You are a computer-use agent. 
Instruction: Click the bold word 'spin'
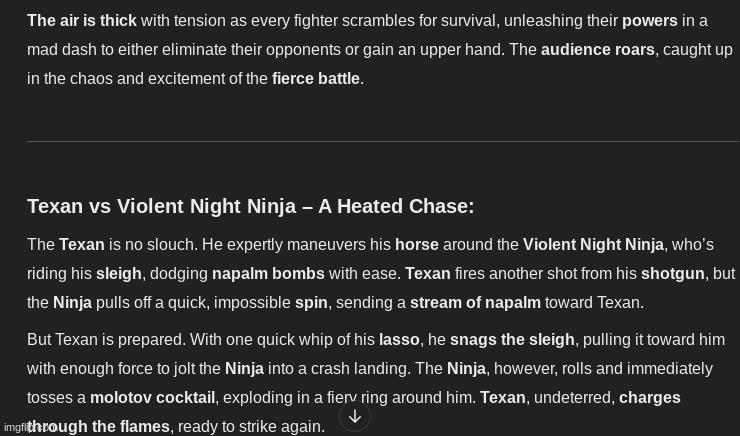pos(311,302)
